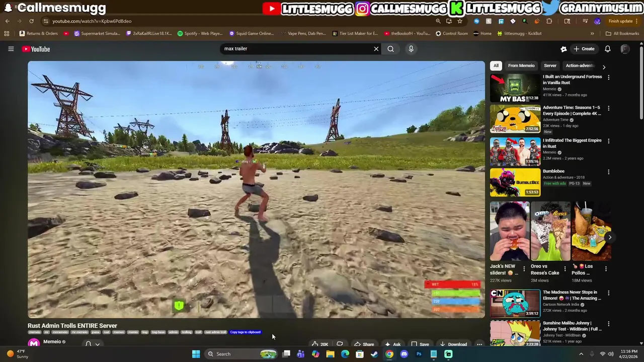
Task: Open Oreo vs Reese's Cake short
Action: (x=550, y=231)
